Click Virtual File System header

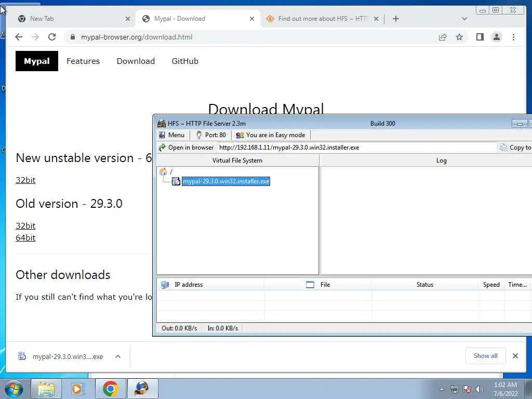tap(237, 161)
